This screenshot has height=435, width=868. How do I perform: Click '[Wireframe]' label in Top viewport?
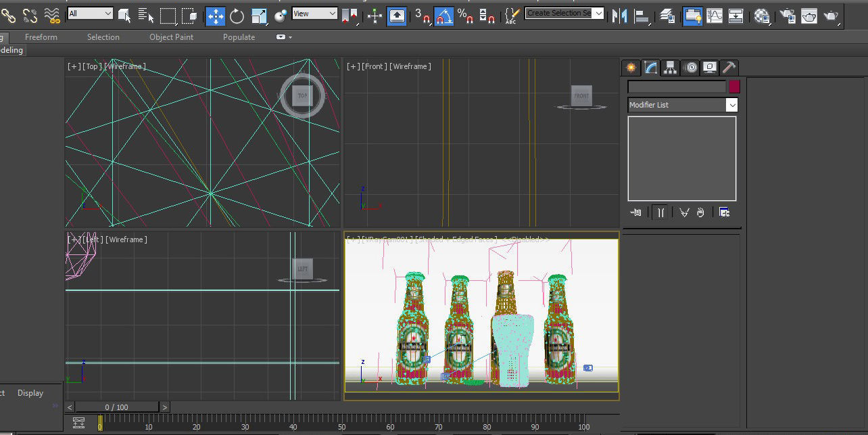(125, 66)
